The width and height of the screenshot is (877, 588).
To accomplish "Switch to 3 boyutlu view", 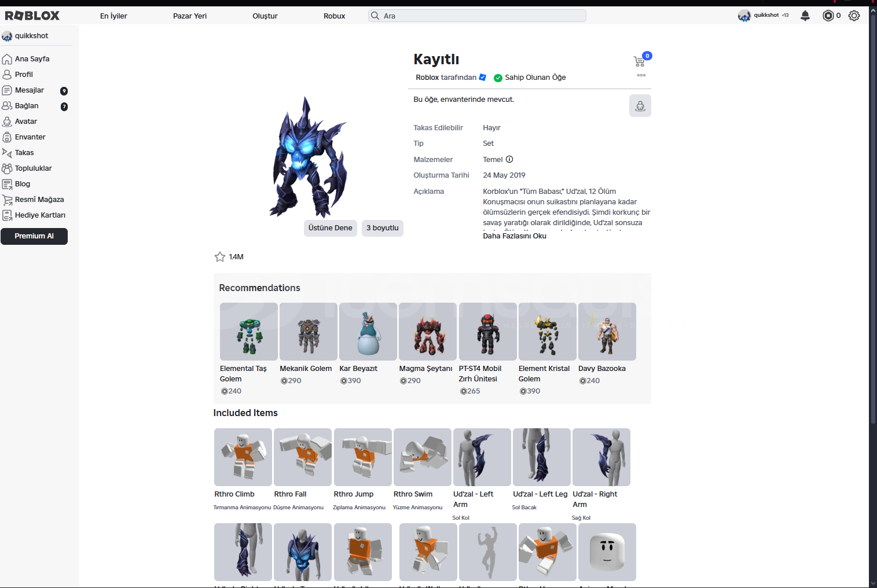I will 383,228.
